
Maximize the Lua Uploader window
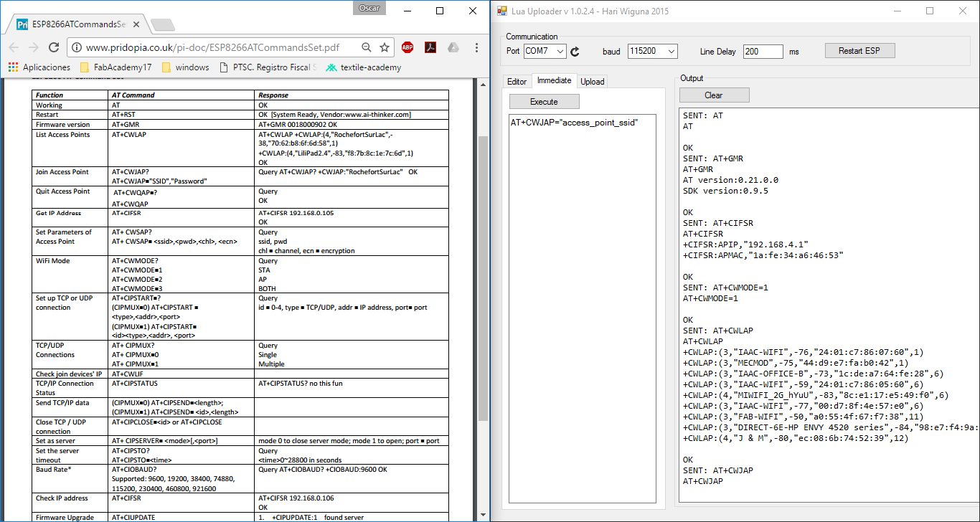click(x=930, y=11)
